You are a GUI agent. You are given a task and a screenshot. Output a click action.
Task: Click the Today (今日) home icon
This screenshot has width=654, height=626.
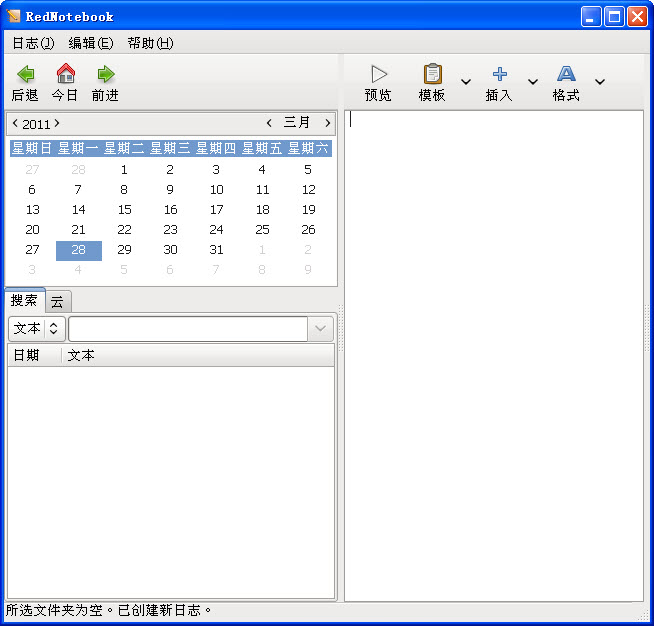pos(65,74)
